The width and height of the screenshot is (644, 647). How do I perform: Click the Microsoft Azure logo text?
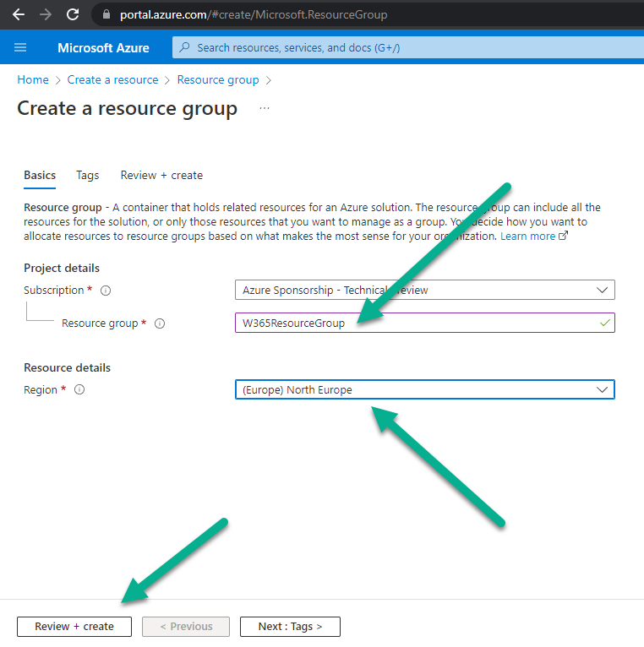103,48
